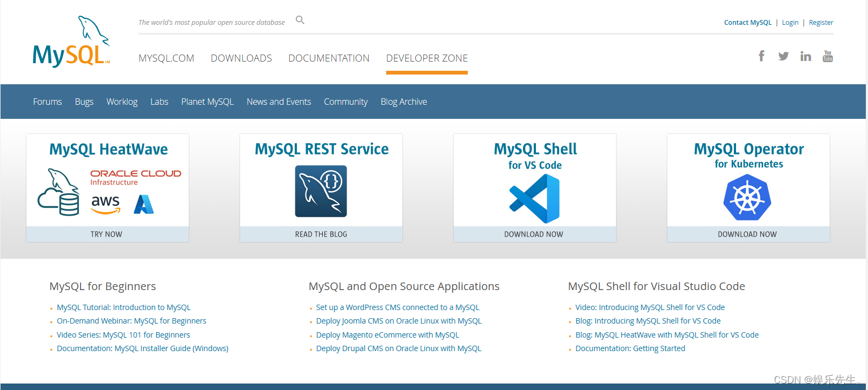Viewport: 868px width, 390px height.
Task: Open the Bugs menu item
Action: pyautogui.click(x=84, y=102)
